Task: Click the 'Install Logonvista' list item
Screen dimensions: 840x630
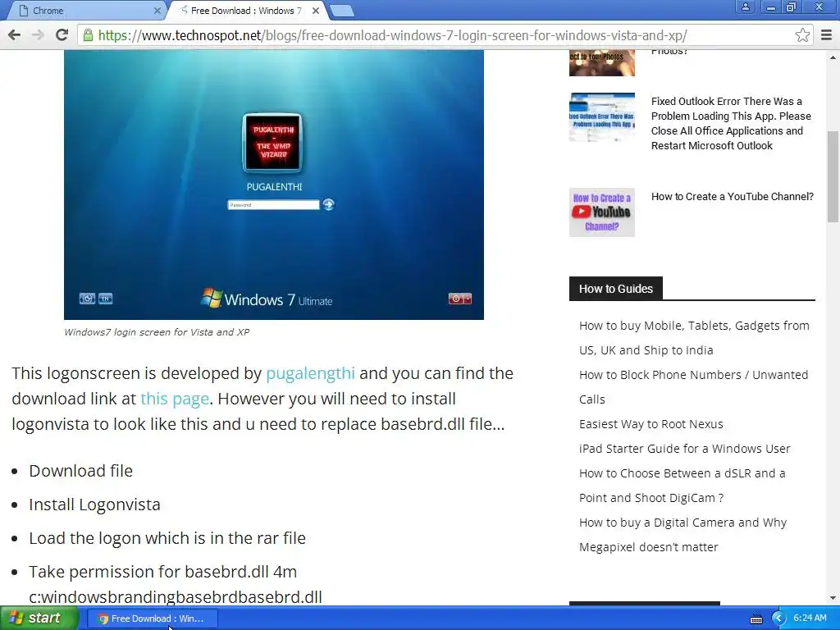Action: tap(95, 504)
